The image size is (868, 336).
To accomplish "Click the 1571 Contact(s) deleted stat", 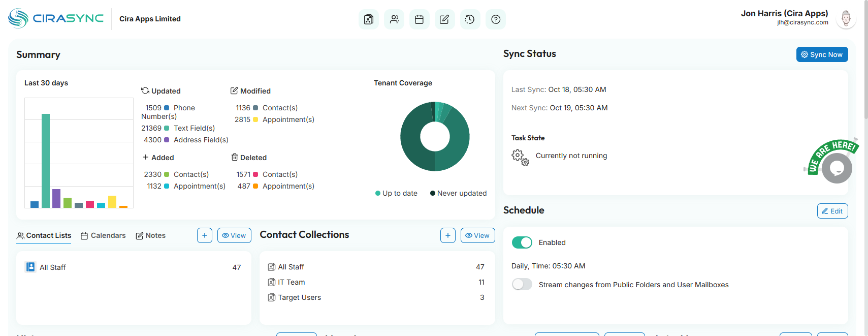I will (x=267, y=174).
